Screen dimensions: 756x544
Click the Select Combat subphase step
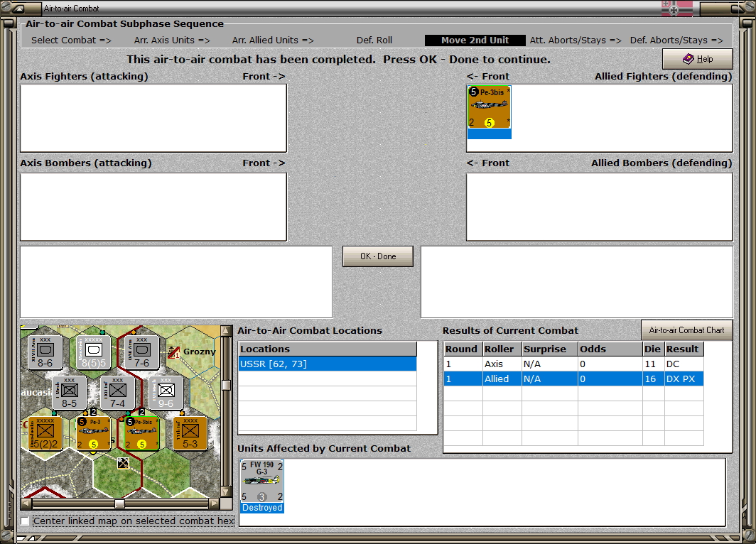(71, 40)
